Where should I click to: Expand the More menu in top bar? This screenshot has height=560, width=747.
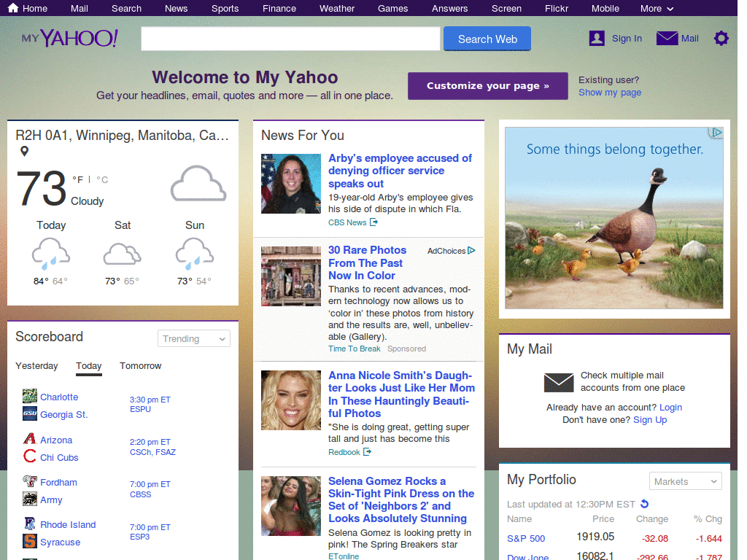click(x=657, y=9)
